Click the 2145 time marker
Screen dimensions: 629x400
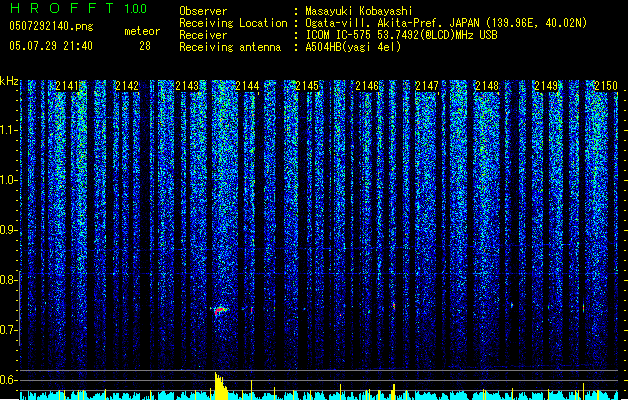(x=307, y=86)
